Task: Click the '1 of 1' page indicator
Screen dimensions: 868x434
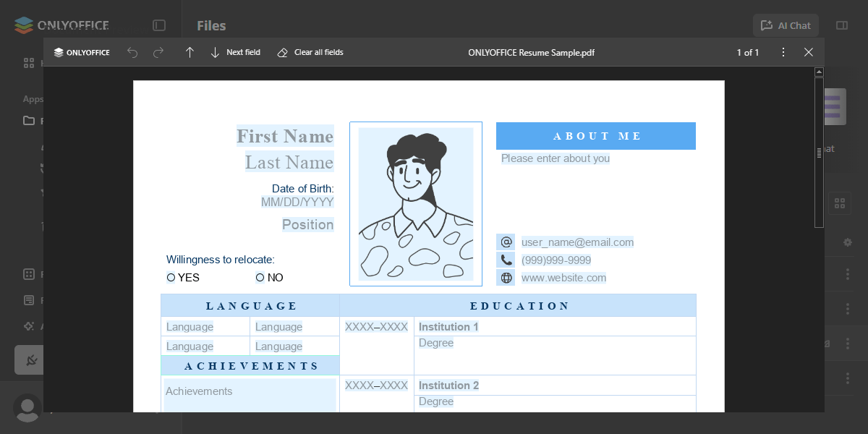Action: [747, 52]
